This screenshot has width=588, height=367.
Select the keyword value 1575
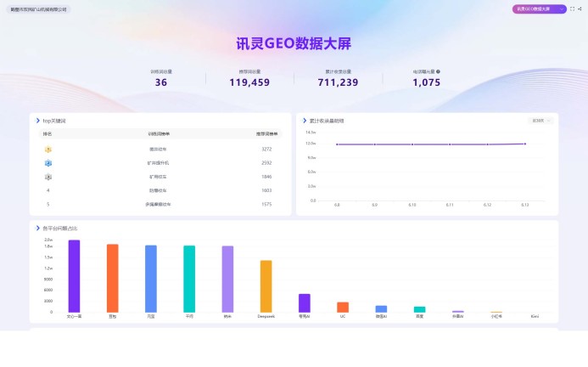pos(266,205)
